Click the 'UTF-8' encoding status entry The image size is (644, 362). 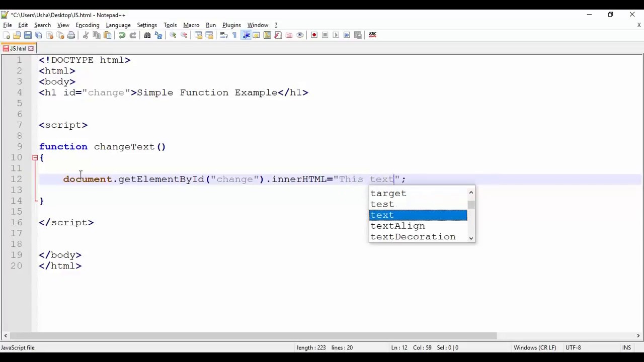[x=573, y=347]
